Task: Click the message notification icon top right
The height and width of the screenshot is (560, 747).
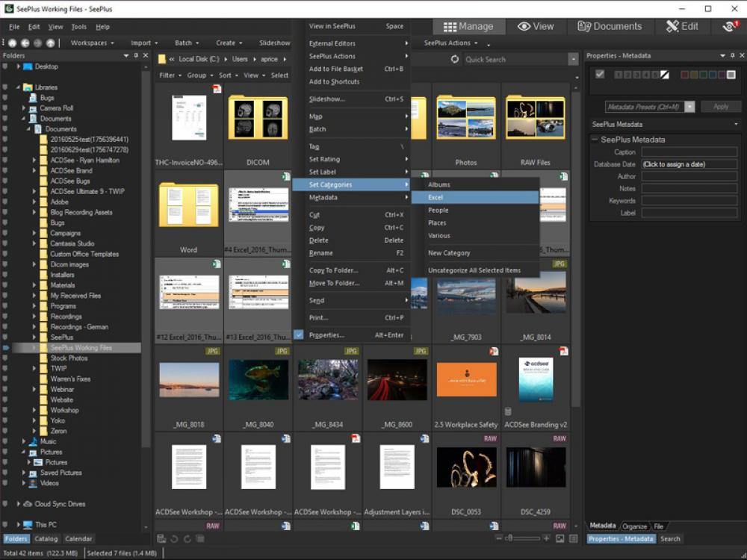Action: click(x=731, y=25)
